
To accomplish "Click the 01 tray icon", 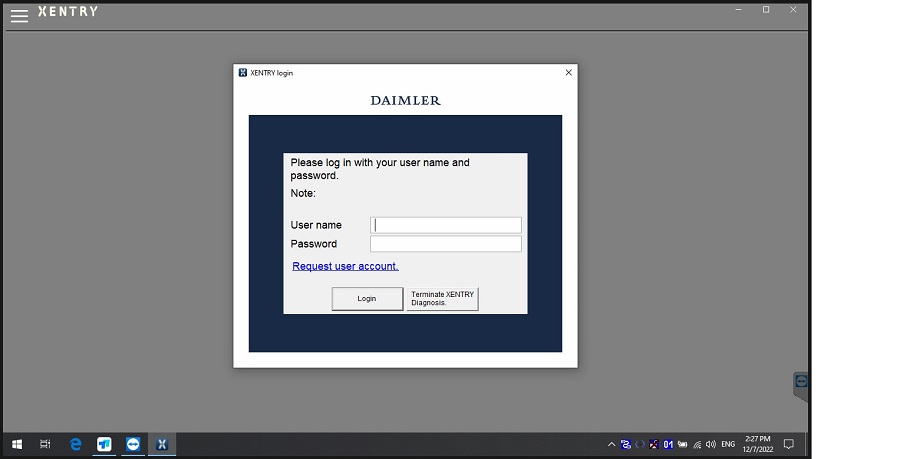I will coord(668,444).
